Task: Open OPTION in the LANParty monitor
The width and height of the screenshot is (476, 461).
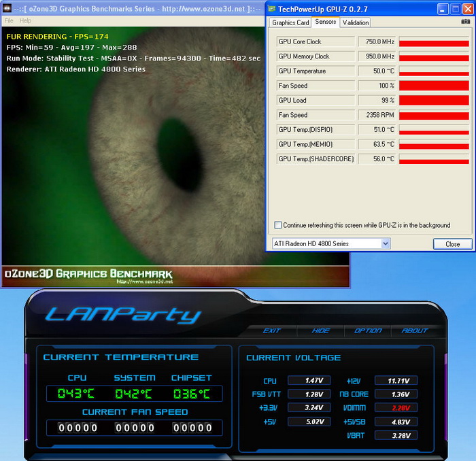Action: coord(368,330)
